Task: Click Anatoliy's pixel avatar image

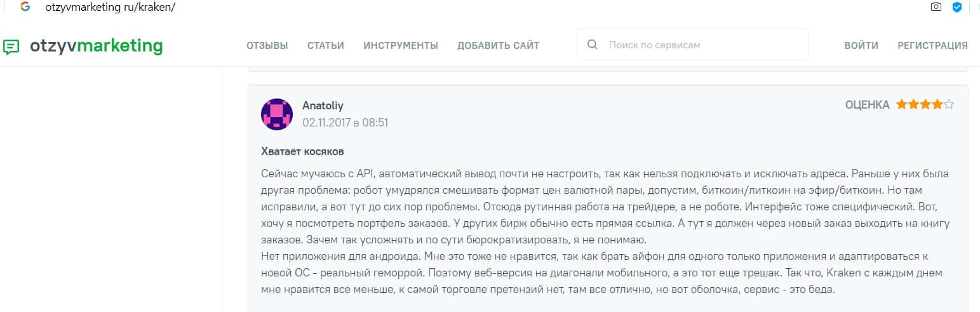Action: coord(277,114)
